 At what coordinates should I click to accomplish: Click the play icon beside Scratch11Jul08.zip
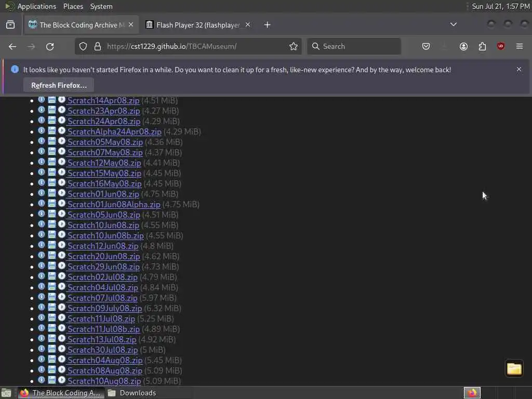coord(62,318)
